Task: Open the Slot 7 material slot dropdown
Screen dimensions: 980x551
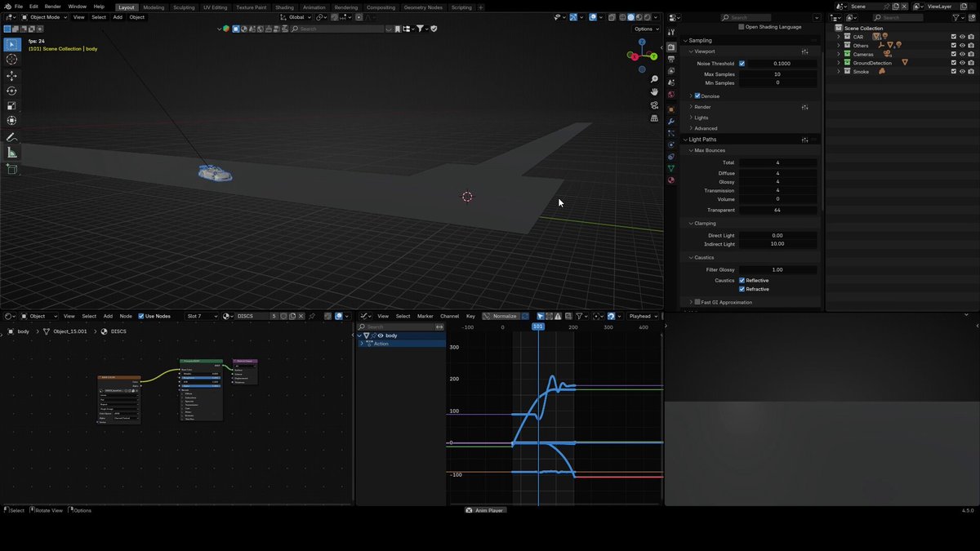Action: (202, 316)
